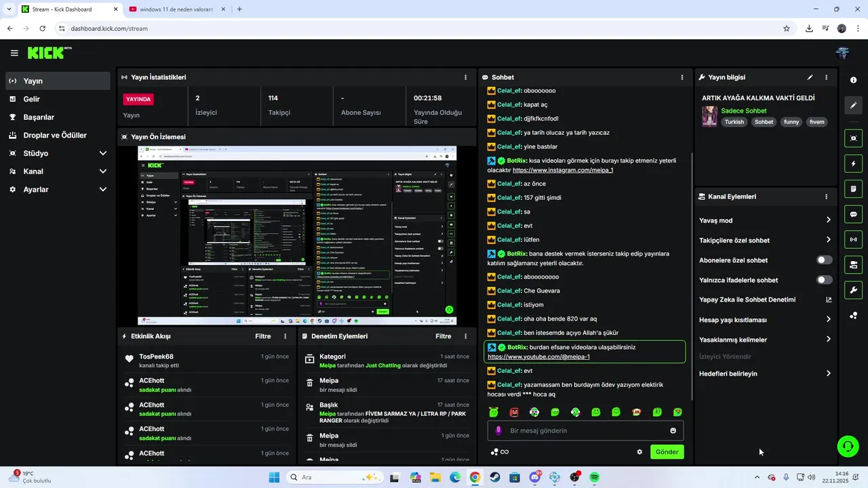Image resolution: width=868 pixels, height=488 pixels.
Task: Open Yavaş mod settings arrow
Action: click(828, 220)
